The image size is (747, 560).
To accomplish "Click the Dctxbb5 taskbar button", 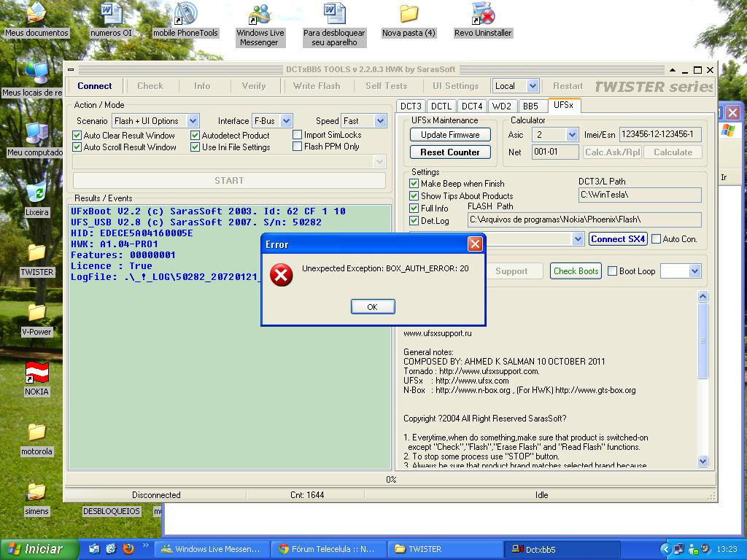I will tap(562, 549).
